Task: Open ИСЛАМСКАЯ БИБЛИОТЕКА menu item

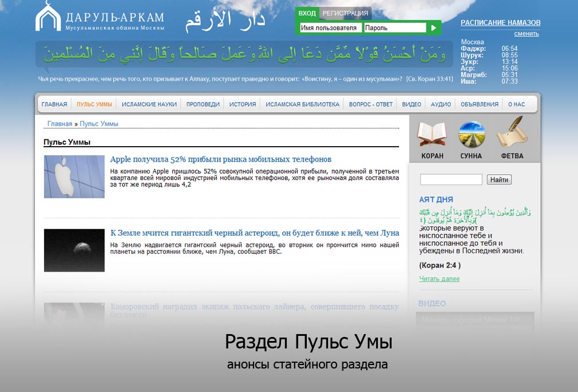Action: pyautogui.click(x=302, y=105)
